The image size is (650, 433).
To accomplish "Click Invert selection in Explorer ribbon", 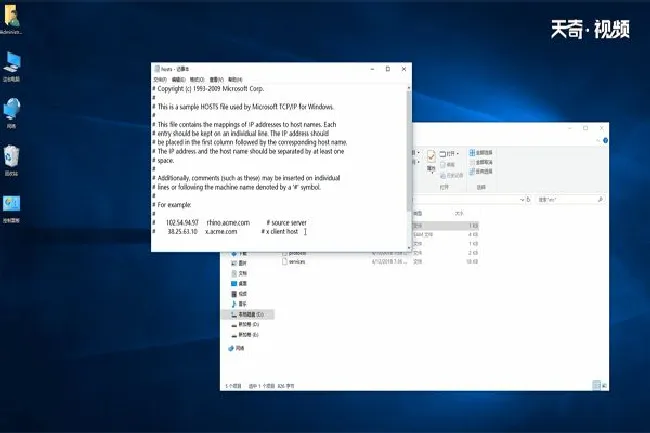I will 481,171.
